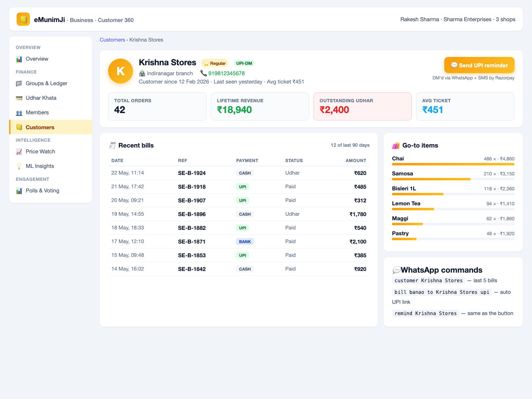Click the Polls & Voting chart icon
The image size is (532, 399).
coord(19,191)
